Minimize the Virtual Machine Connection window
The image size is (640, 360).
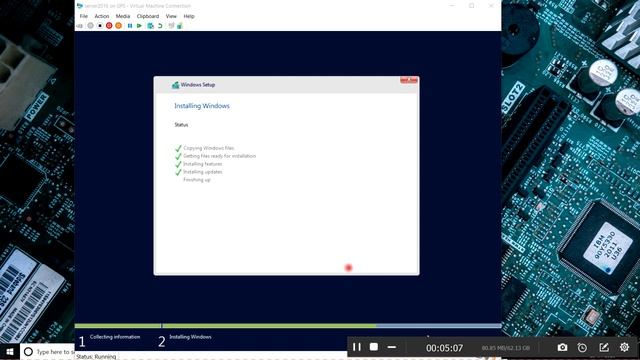(x=452, y=6)
